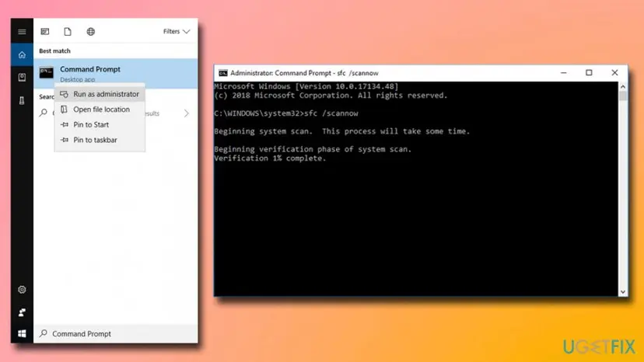
Task: Click the Windows Start button
Action: pos(22,334)
